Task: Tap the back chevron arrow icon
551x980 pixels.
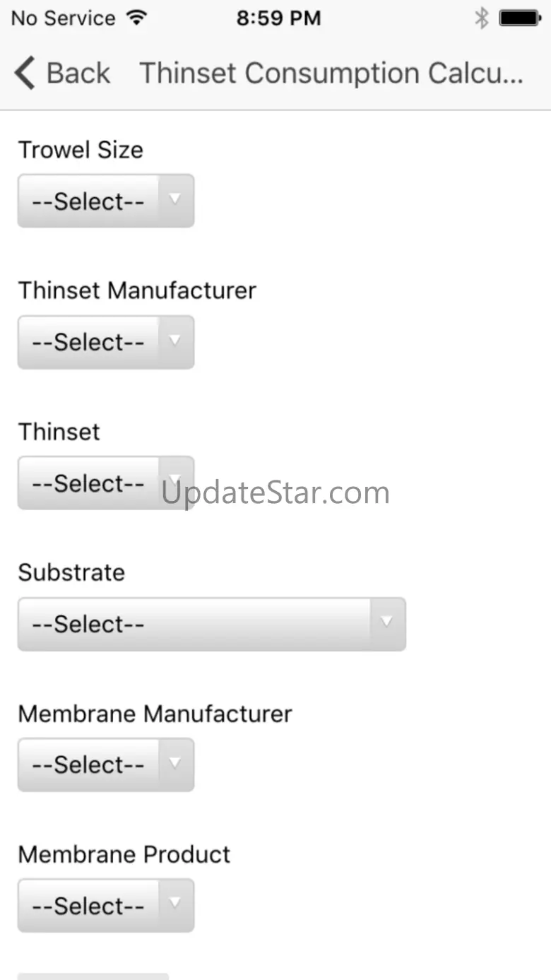Action: (x=24, y=73)
